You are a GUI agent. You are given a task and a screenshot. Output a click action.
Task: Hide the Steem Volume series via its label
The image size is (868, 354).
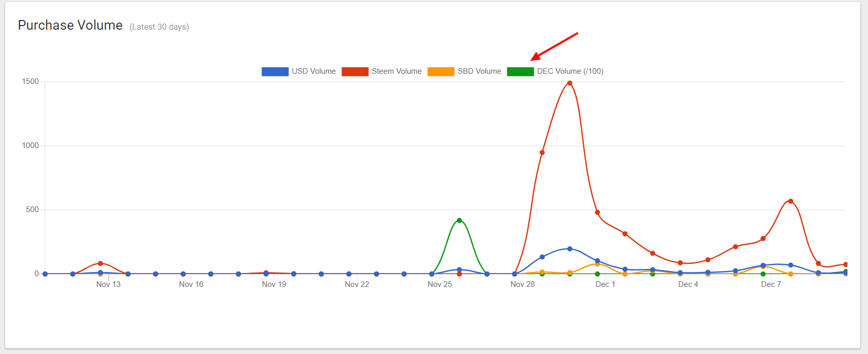click(396, 71)
